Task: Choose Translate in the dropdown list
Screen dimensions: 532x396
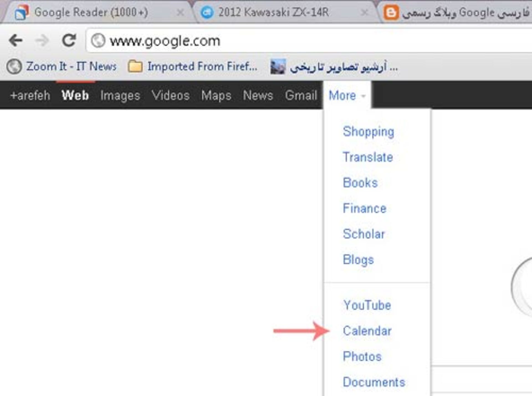Action: point(368,157)
